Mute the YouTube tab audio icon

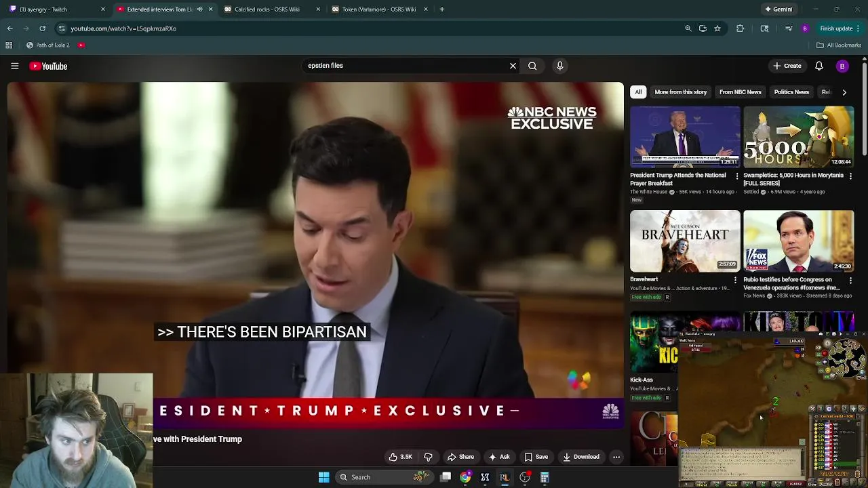point(199,9)
